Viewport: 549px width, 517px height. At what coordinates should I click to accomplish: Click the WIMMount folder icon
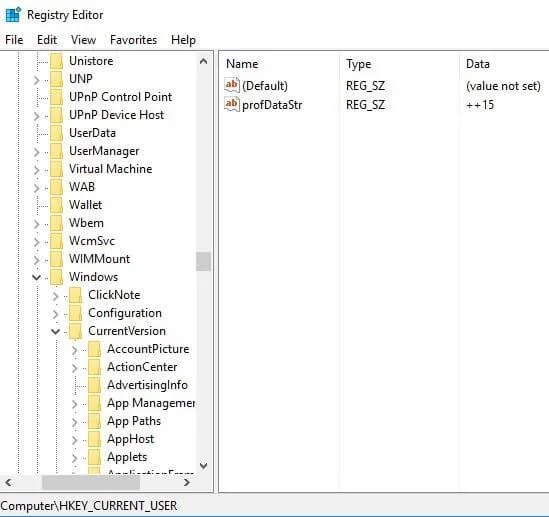56,259
